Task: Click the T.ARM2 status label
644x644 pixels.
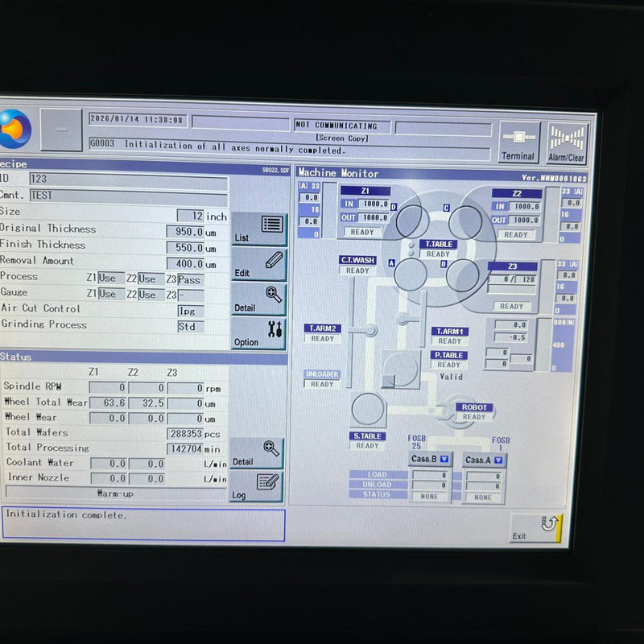Action: (323, 328)
